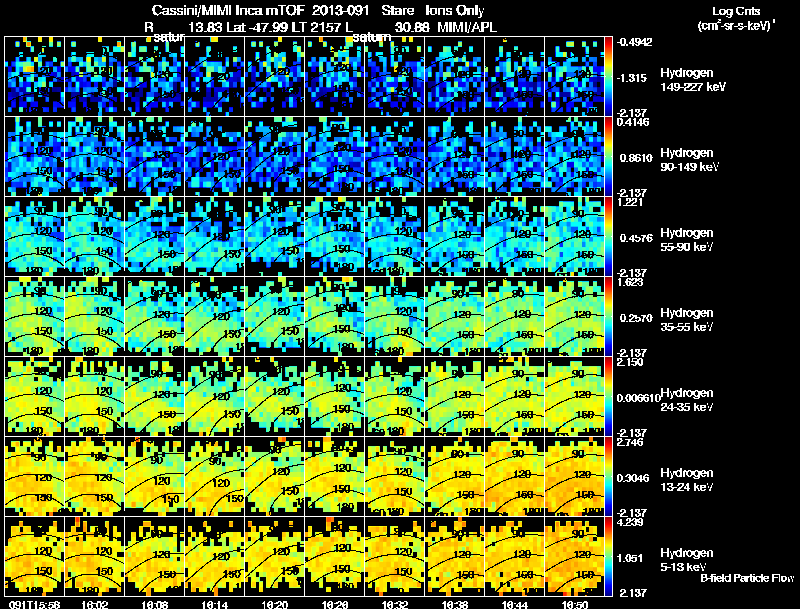800x609 pixels.
Task: Select the 13-24 keV image panel at 16:26
Action: pyautogui.click(x=335, y=476)
